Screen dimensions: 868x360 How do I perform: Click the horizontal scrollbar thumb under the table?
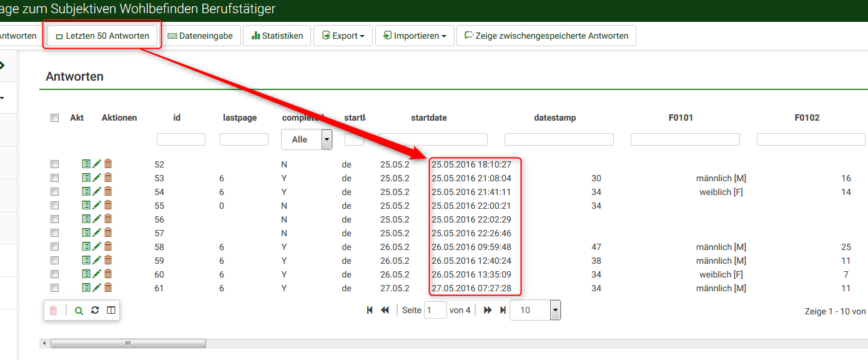128,343
